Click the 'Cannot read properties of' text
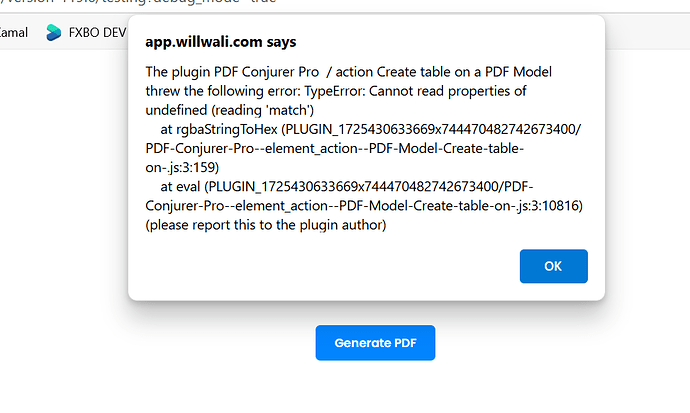 pos(448,91)
